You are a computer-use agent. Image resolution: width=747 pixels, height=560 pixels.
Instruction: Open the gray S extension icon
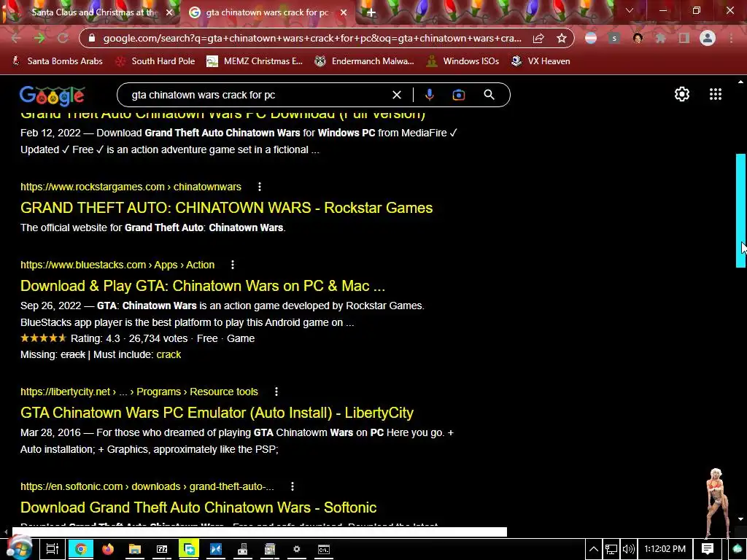coord(614,38)
